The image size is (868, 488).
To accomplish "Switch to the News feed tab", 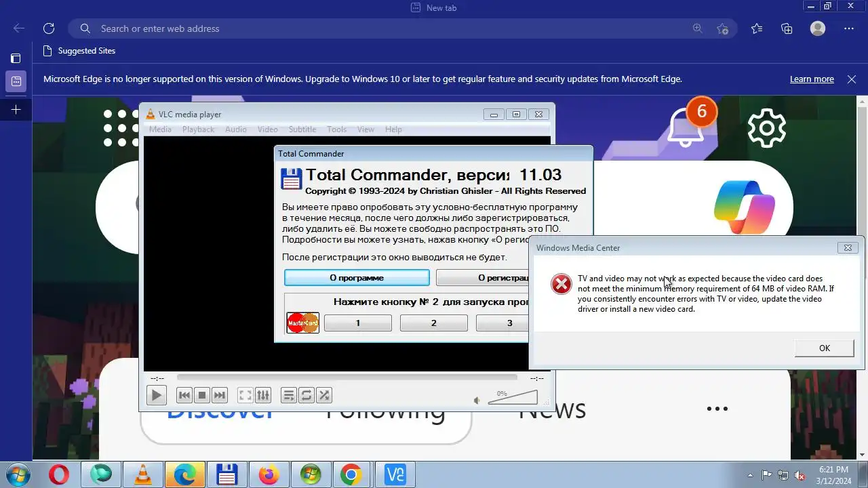I will 552,409.
